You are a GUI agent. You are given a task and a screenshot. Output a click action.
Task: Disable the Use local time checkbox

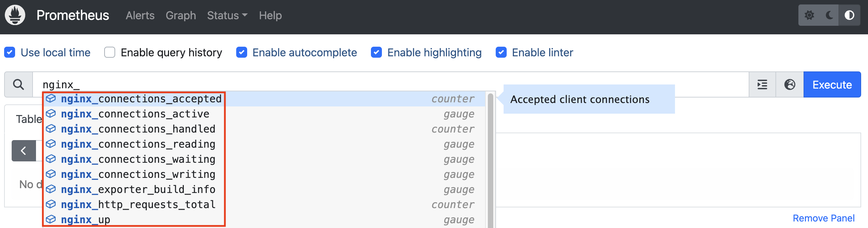10,53
